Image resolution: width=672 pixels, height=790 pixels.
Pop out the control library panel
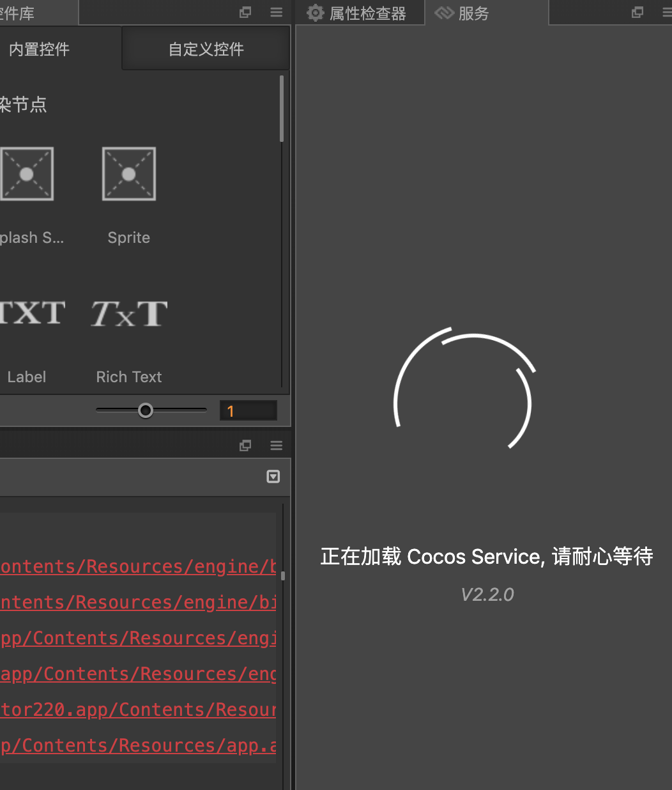pyautogui.click(x=245, y=12)
